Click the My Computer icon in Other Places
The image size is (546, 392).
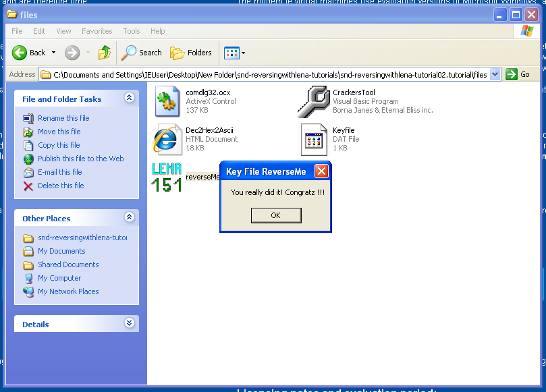click(x=28, y=279)
